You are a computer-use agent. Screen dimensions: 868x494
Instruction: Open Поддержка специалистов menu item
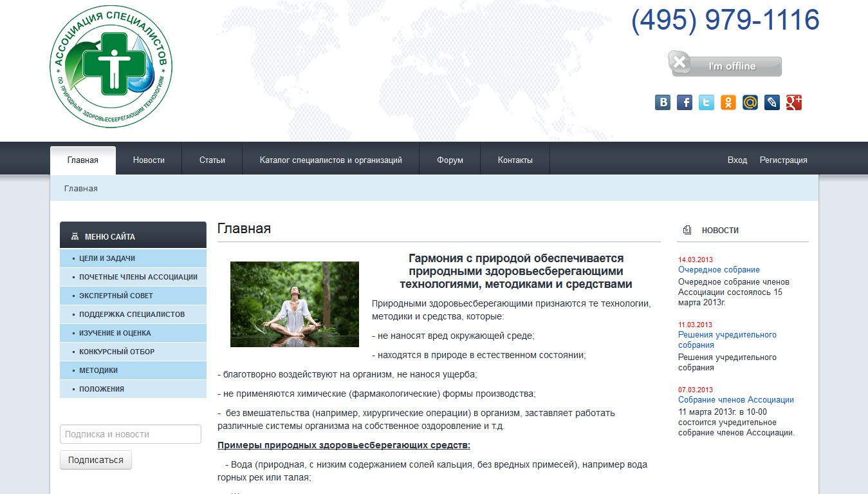133,314
